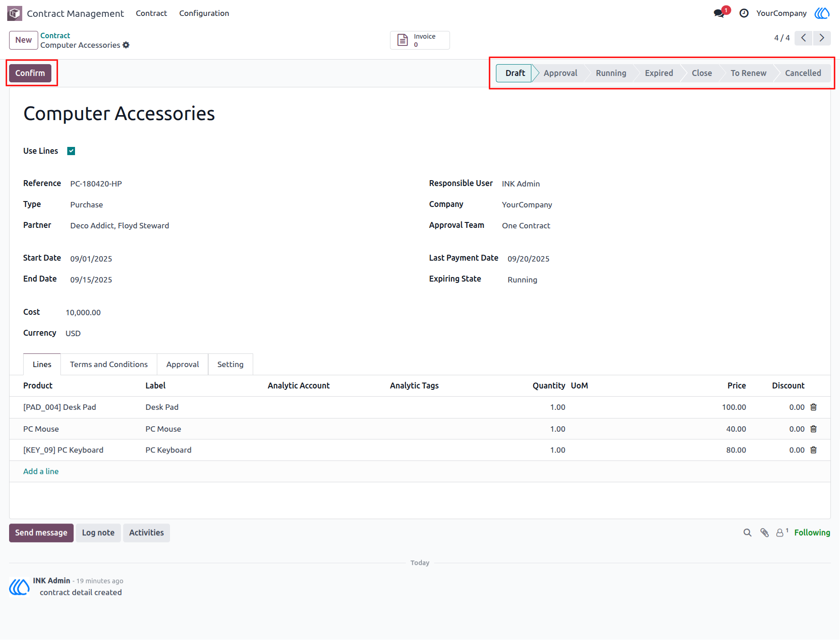Click Send message button
The width and height of the screenshot is (840, 640).
tap(41, 533)
